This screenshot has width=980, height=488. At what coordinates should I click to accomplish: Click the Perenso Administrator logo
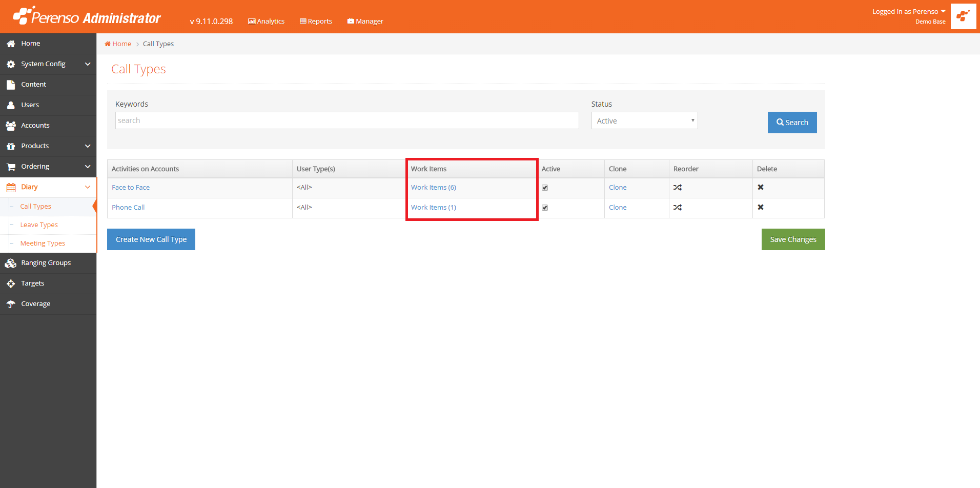[87, 16]
